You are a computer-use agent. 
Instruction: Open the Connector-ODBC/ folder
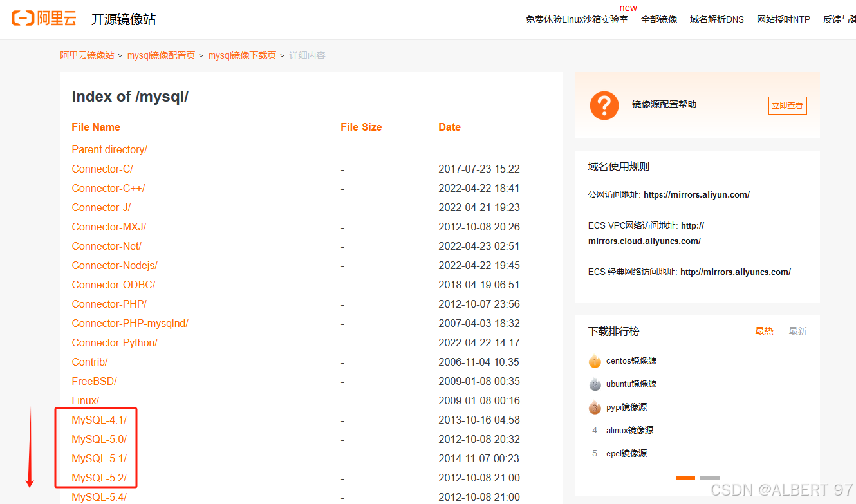click(x=113, y=285)
